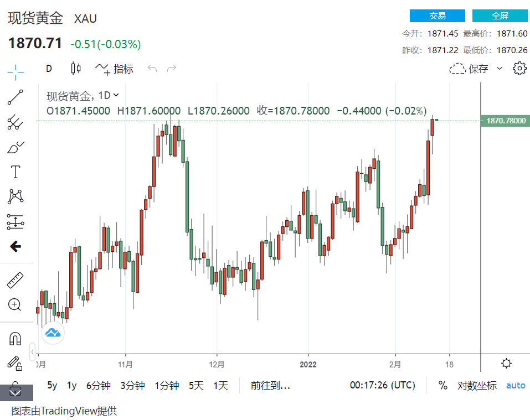This screenshot has width=530, height=420.
Task: Switch to the 5y date range
Action: (52, 386)
